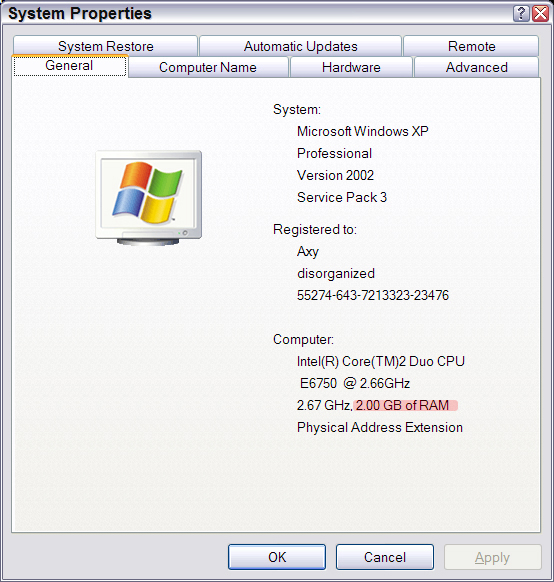Open the Automatic Updates tab

click(300, 46)
